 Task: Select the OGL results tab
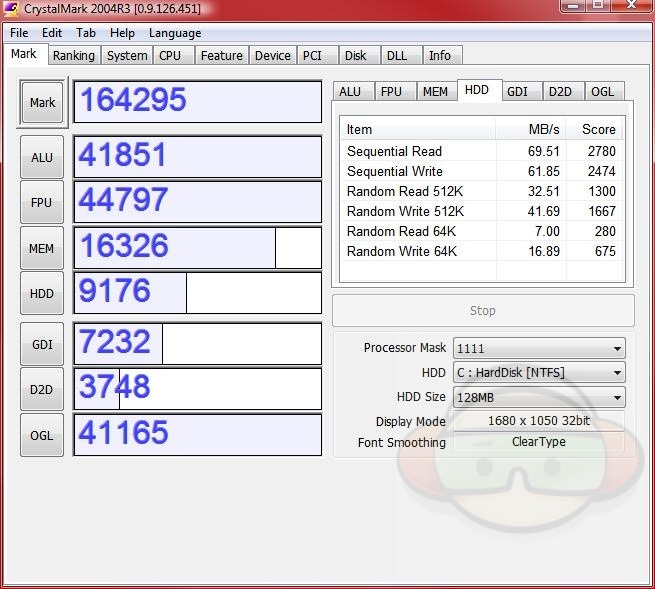click(x=602, y=91)
